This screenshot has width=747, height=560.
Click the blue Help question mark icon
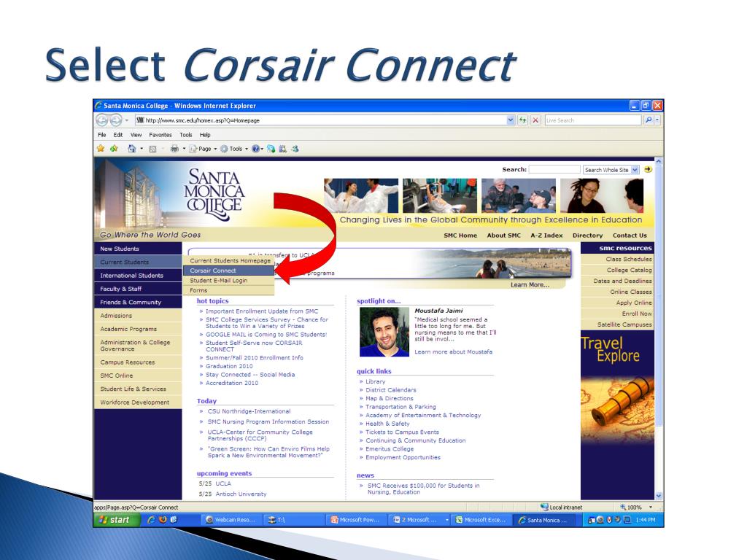tap(256, 149)
